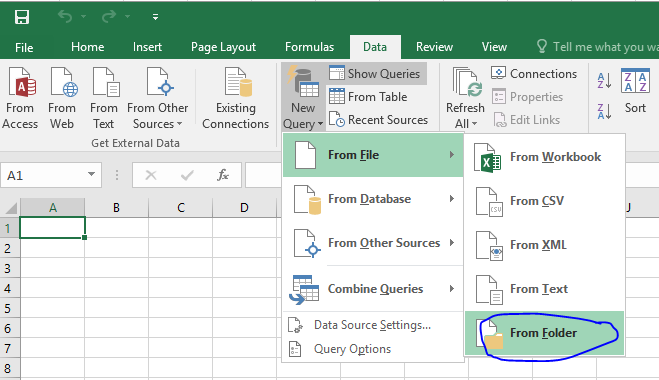Click the Sort Z to A icon

pyautogui.click(x=604, y=111)
